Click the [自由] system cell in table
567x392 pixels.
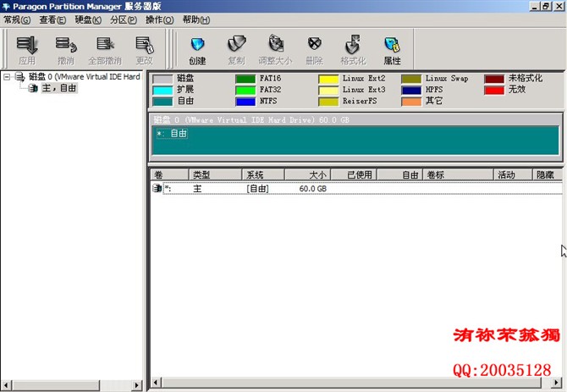(257, 189)
